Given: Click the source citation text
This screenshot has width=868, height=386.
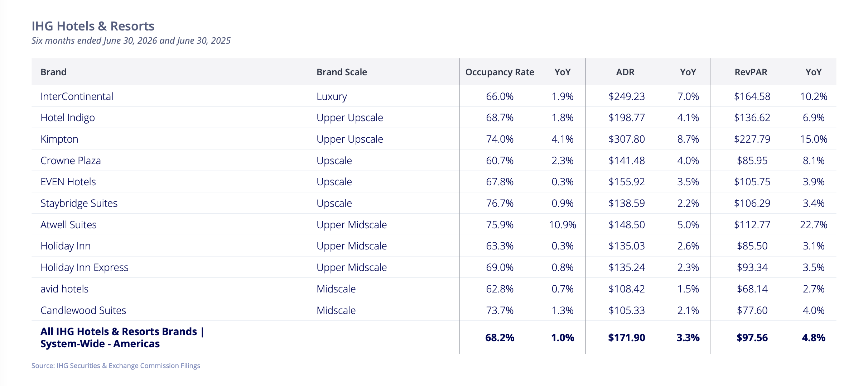Looking at the screenshot, I should [116, 366].
